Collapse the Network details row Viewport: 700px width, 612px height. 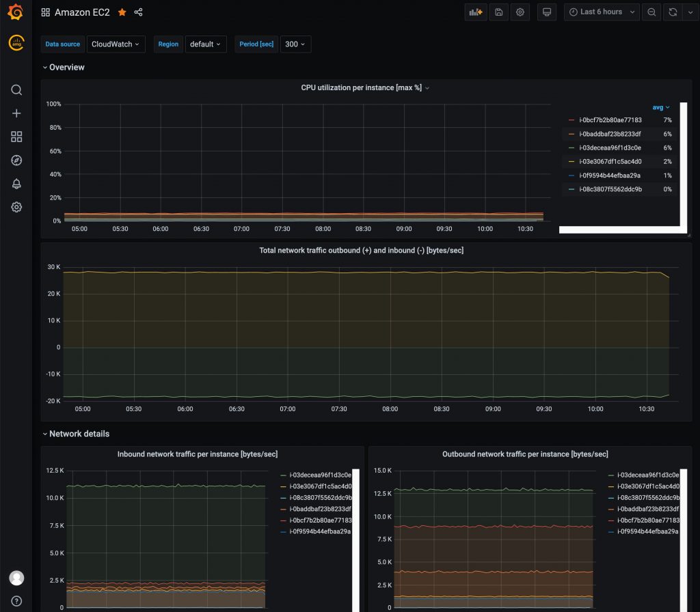coord(76,434)
